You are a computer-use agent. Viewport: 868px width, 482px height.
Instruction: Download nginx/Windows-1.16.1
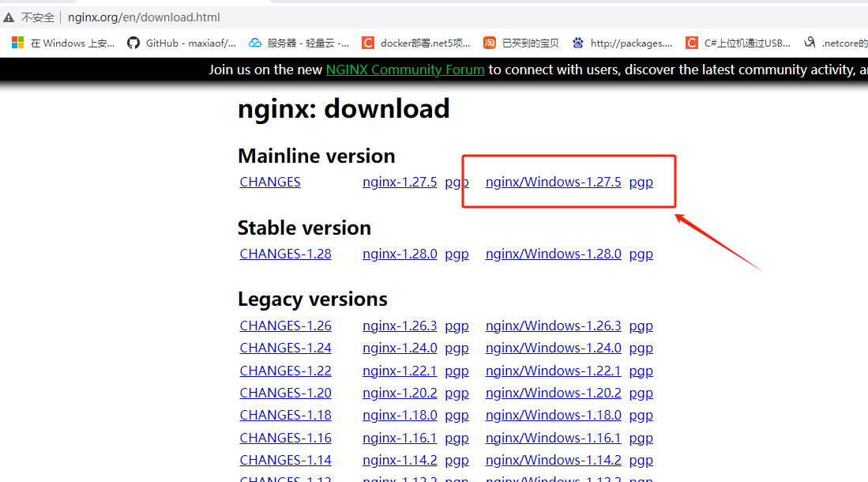pos(554,438)
